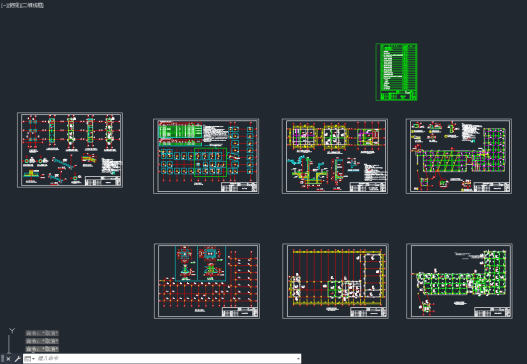Select the sheet with the magenta L-shaped floor plan
Viewport: 527px width, 364px height.
coord(459,156)
